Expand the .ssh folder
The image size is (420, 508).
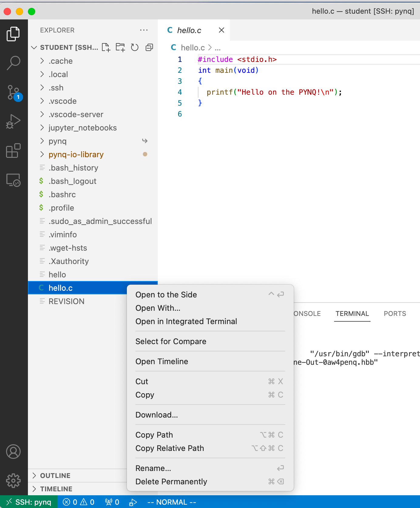point(93,88)
